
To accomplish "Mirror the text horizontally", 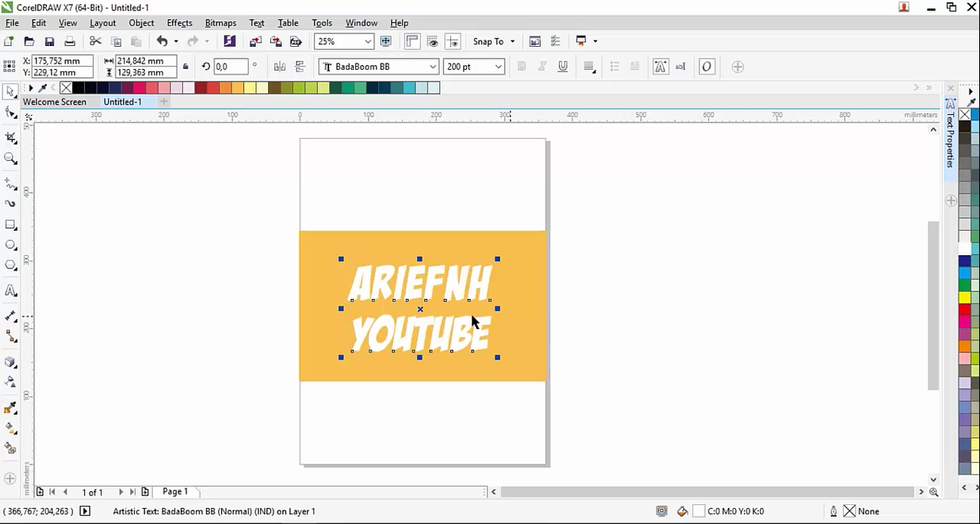I will pyautogui.click(x=279, y=67).
